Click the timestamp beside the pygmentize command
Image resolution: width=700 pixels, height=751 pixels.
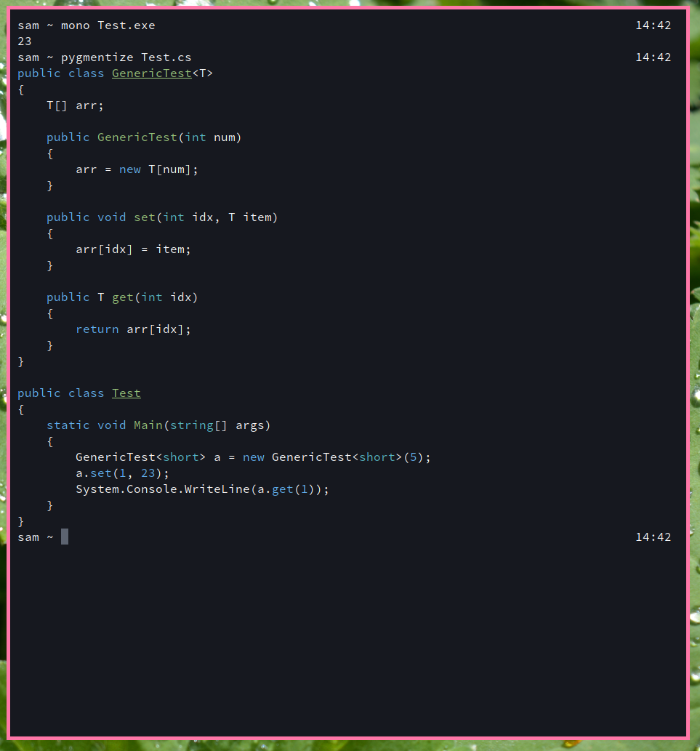click(x=653, y=57)
